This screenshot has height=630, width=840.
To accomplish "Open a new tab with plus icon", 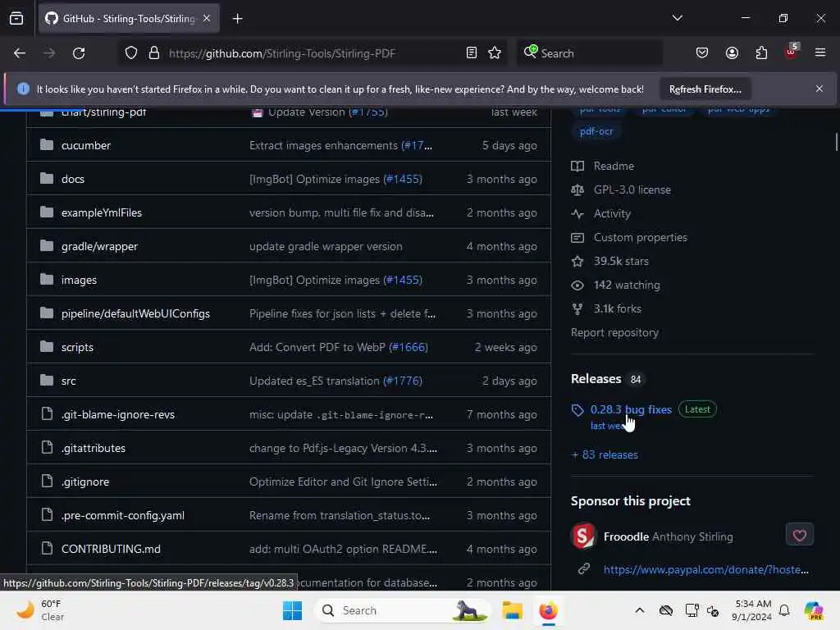I will click(237, 19).
